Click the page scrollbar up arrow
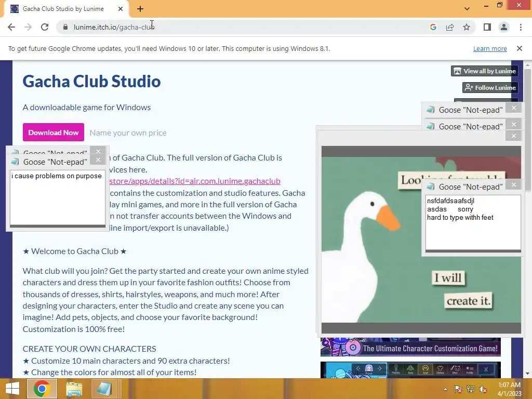The height and width of the screenshot is (399, 532). click(x=527, y=64)
